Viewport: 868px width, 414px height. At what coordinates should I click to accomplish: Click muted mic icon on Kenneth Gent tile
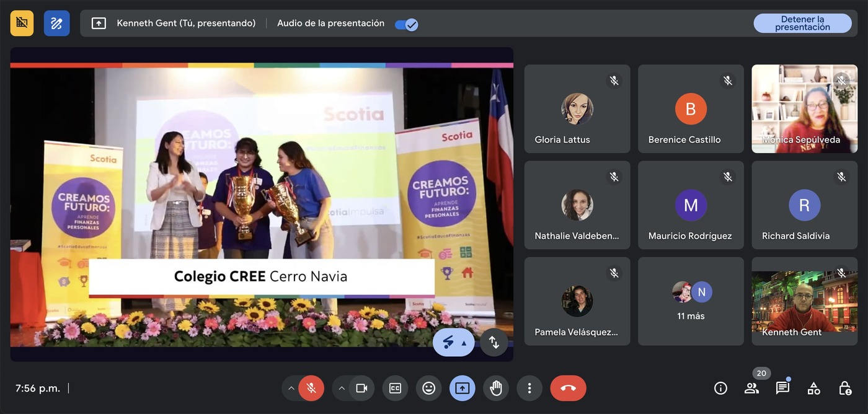(x=841, y=273)
